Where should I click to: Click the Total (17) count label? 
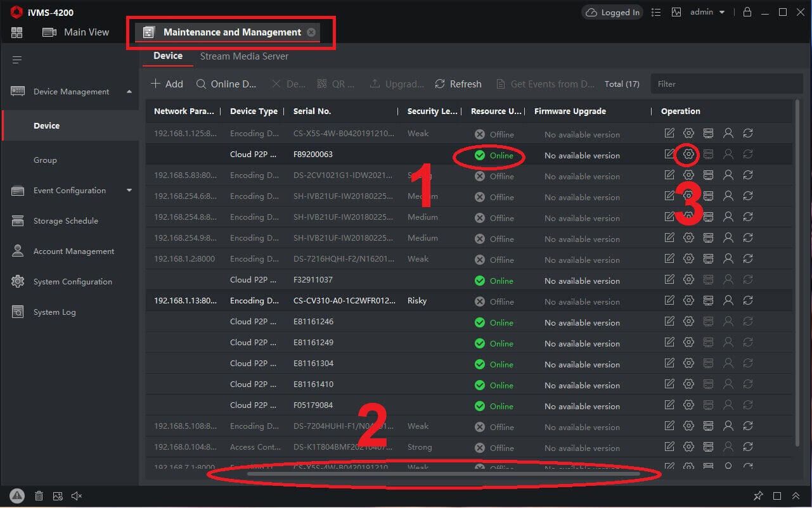tap(622, 84)
